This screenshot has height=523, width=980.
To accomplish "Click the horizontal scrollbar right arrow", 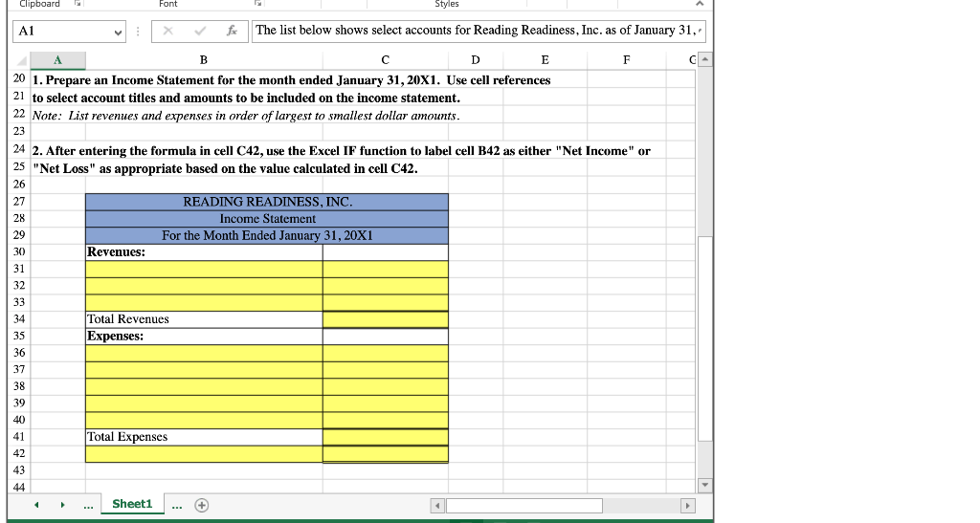I will point(687,506).
